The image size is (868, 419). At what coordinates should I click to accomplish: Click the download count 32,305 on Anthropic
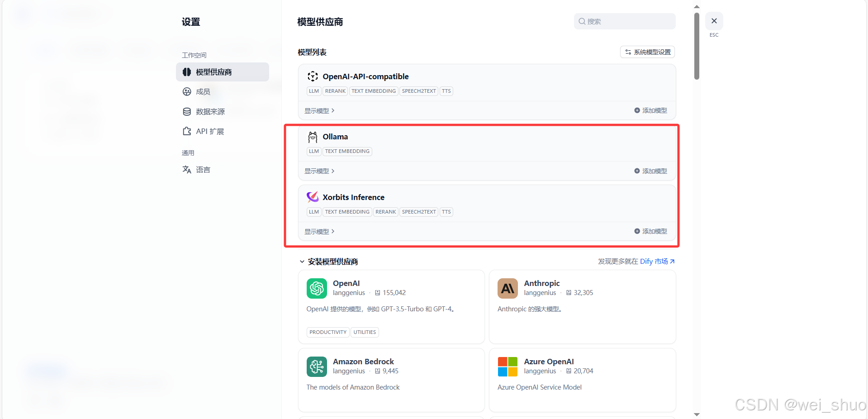point(583,293)
